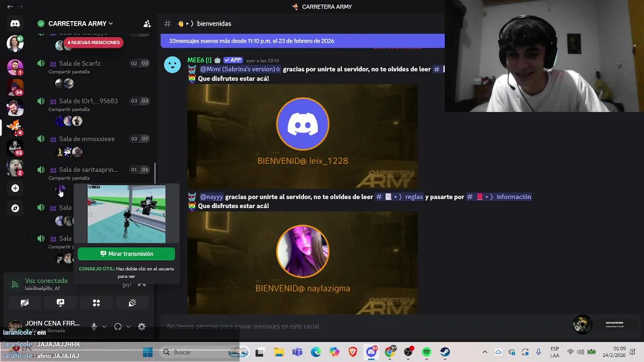Open Discover servers compass icon
This screenshot has width=644, height=362.
pos(15,208)
